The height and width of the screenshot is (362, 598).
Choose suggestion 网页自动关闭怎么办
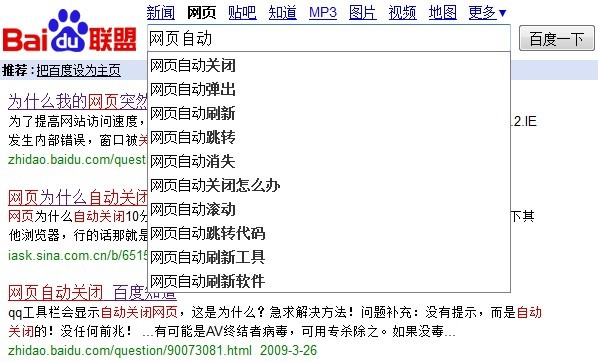click(329, 185)
